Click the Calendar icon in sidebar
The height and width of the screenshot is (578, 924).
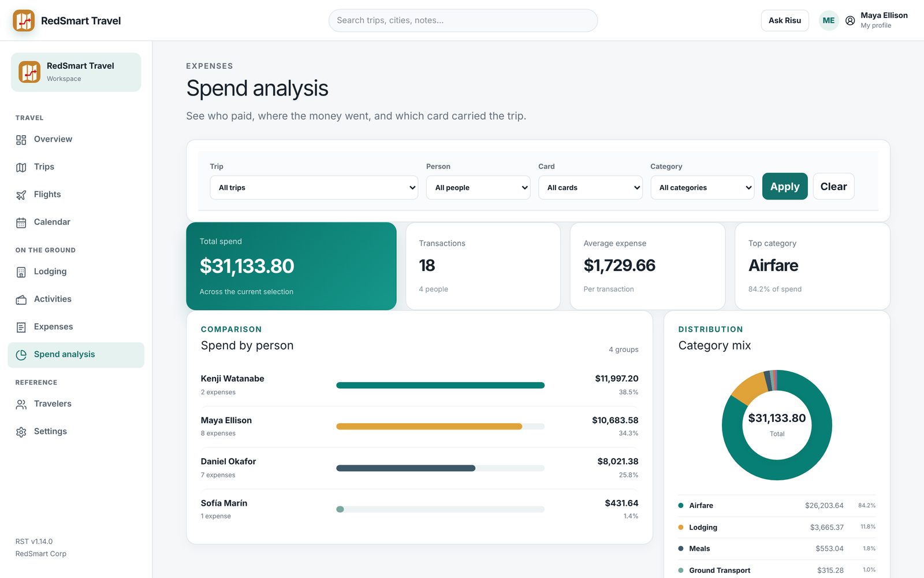point(21,223)
